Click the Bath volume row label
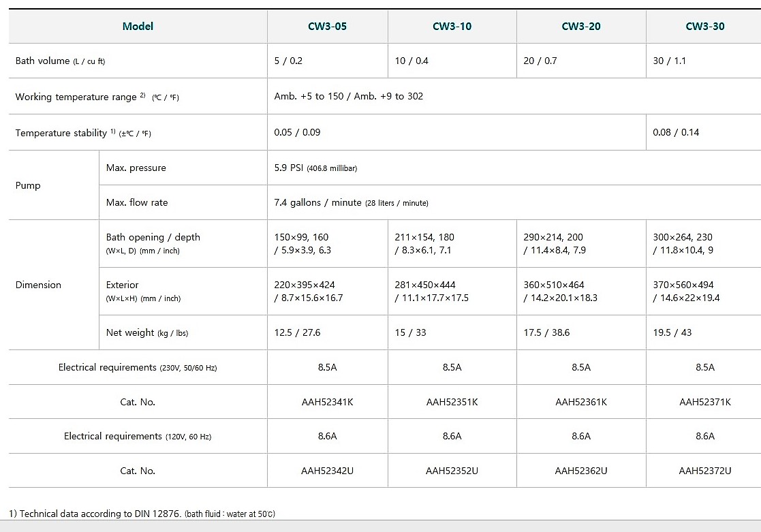761x532 pixels. [x=60, y=61]
